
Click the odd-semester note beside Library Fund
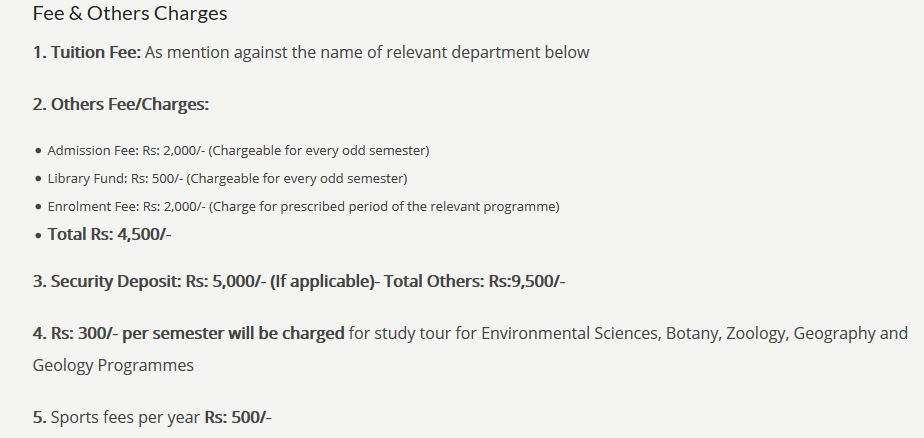[298, 179]
